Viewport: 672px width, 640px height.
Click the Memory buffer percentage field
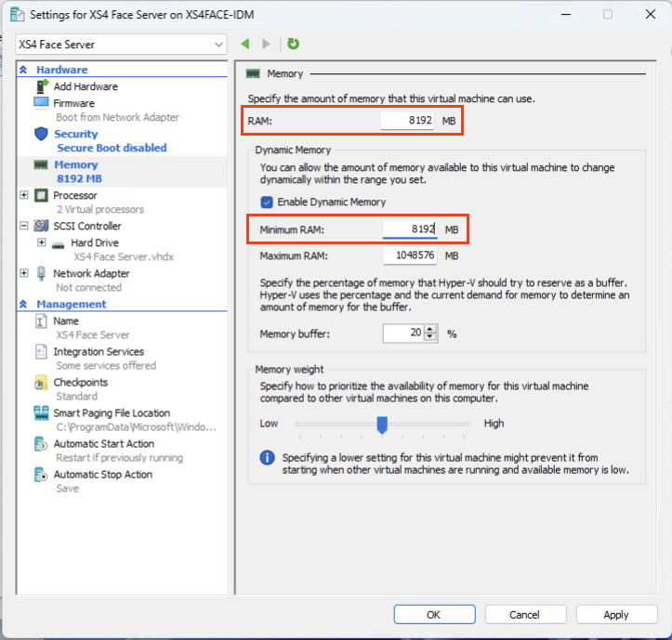pyautogui.click(x=403, y=333)
